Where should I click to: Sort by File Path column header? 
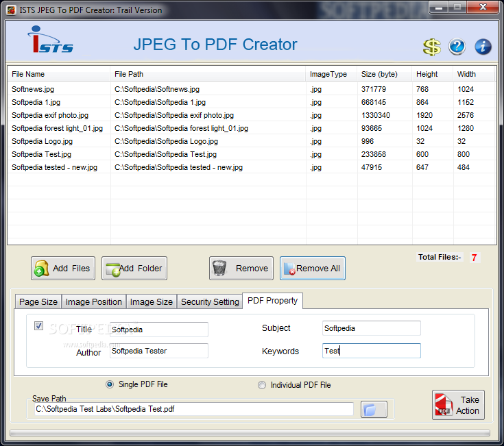coord(208,74)
